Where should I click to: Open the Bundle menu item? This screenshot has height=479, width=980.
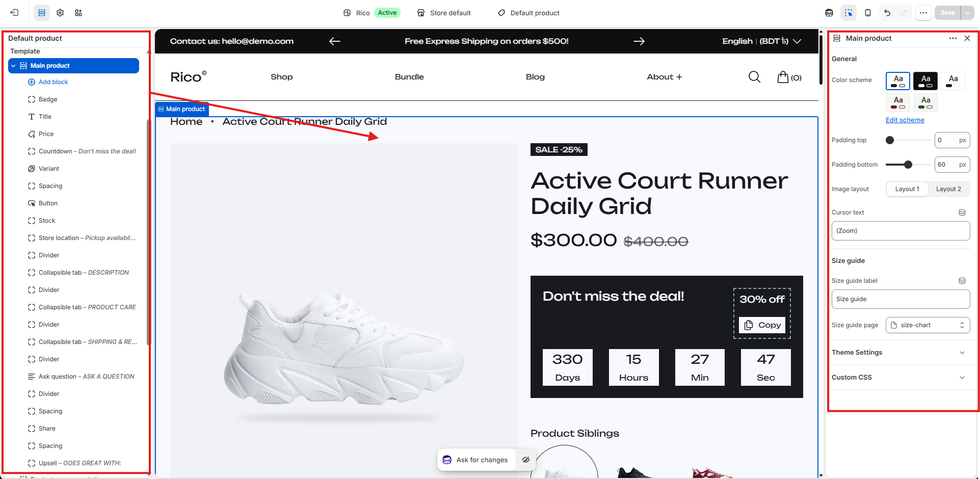tap(409, 77)
